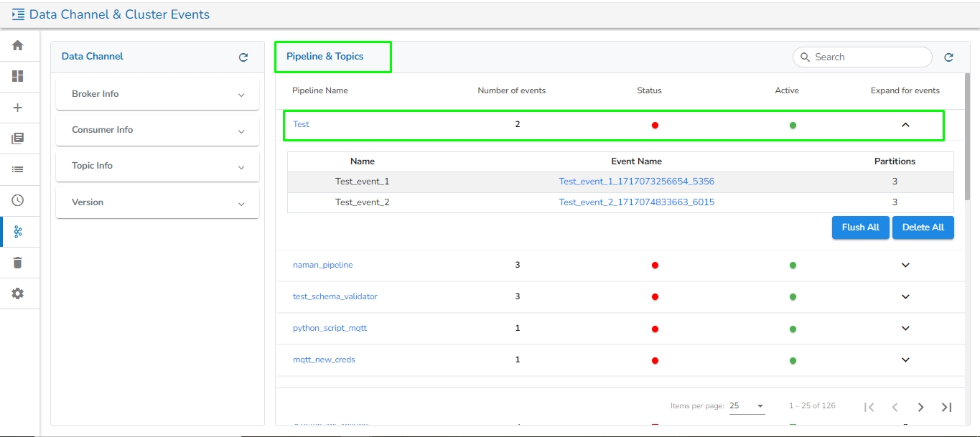Expand events for naman_pipeline
Image resolution: width=980 pixels, height=437 pixels.
pos(905,266)
